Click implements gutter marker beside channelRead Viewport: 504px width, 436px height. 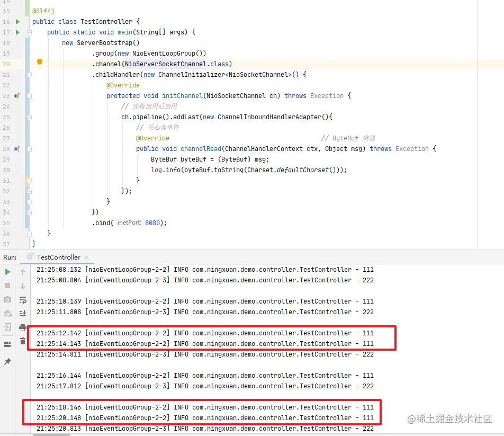(x=17, y=149)
